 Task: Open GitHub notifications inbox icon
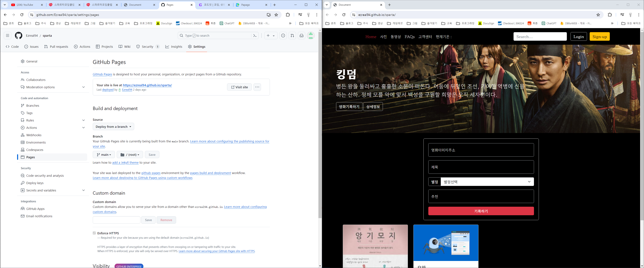click(302, 36)
